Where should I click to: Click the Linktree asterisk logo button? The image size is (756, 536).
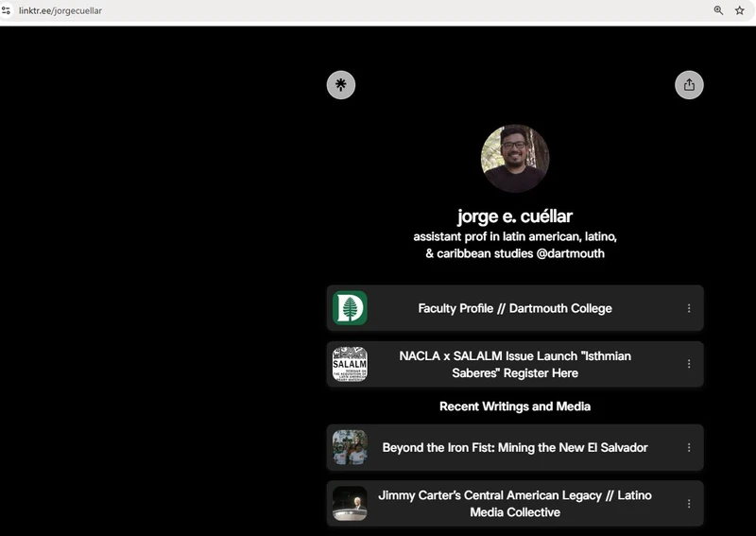341,85
